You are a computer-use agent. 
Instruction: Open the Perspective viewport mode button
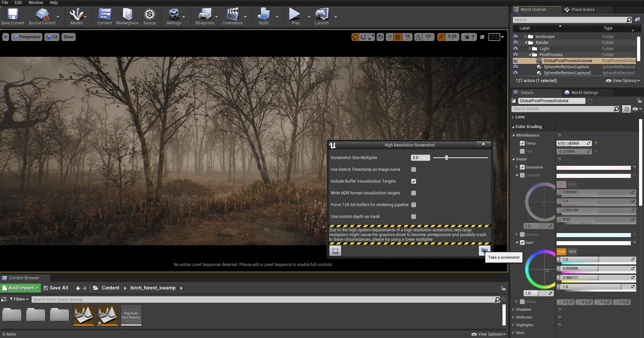pyautogui.click(x=27, y=37)
